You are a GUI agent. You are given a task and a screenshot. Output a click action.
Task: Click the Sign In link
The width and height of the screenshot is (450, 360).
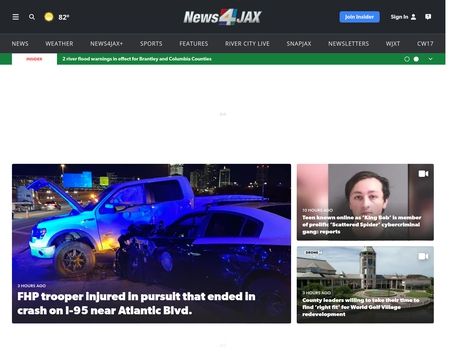pos(399,17)
